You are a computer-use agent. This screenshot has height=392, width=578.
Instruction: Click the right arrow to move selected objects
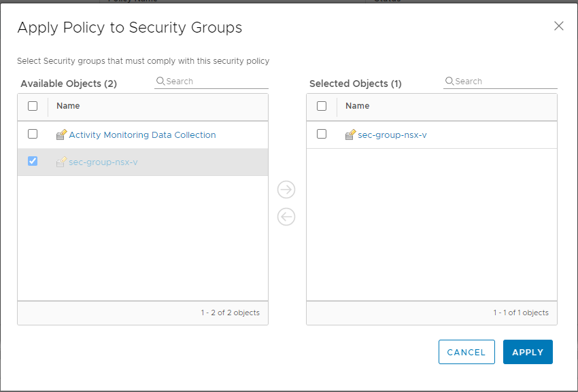(286, 190)
